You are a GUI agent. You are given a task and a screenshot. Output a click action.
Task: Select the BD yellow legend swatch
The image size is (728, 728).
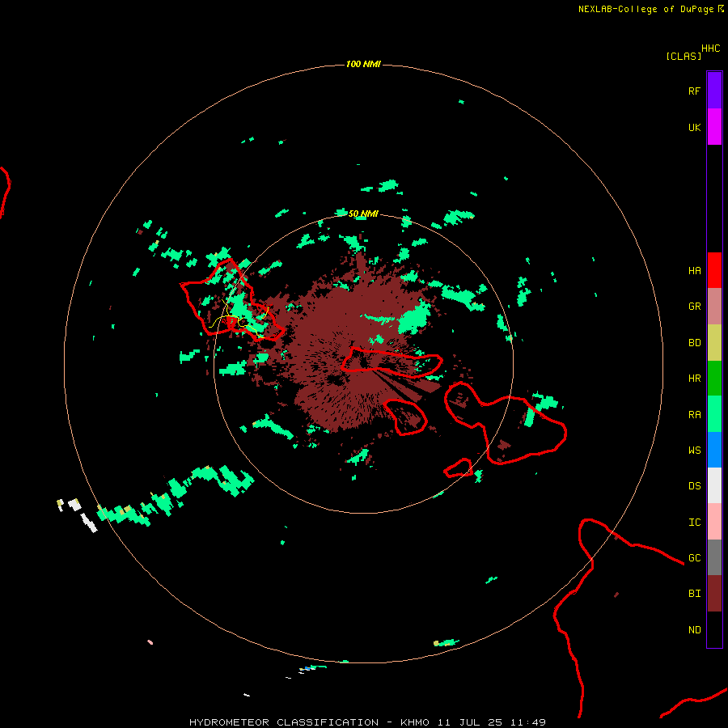pos(714,343)
